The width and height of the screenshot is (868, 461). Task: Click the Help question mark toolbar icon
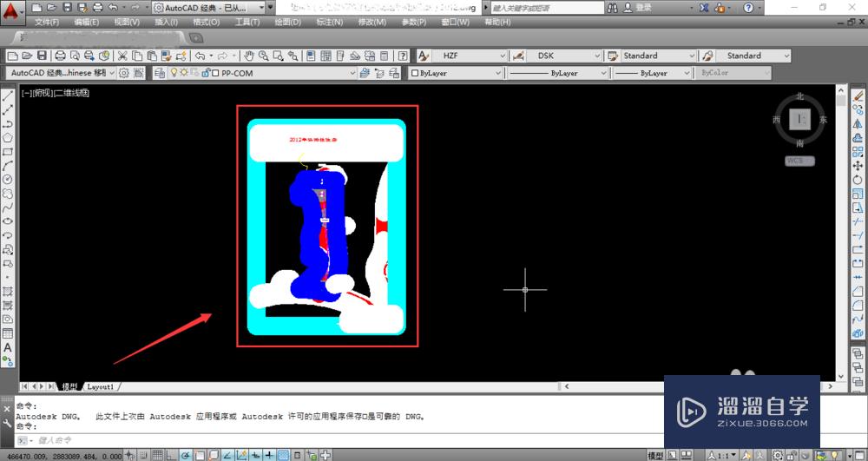tap(403, 56)
